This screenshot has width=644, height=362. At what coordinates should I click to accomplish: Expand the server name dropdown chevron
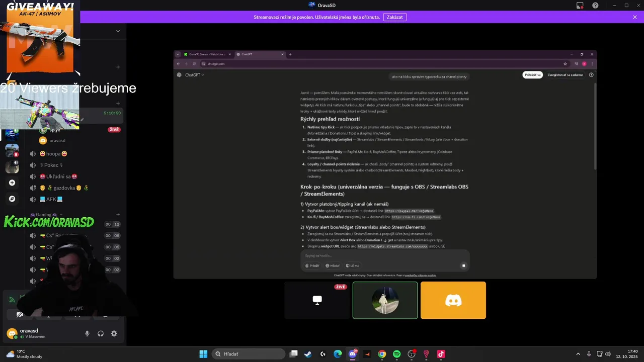(x=118, y=31)
